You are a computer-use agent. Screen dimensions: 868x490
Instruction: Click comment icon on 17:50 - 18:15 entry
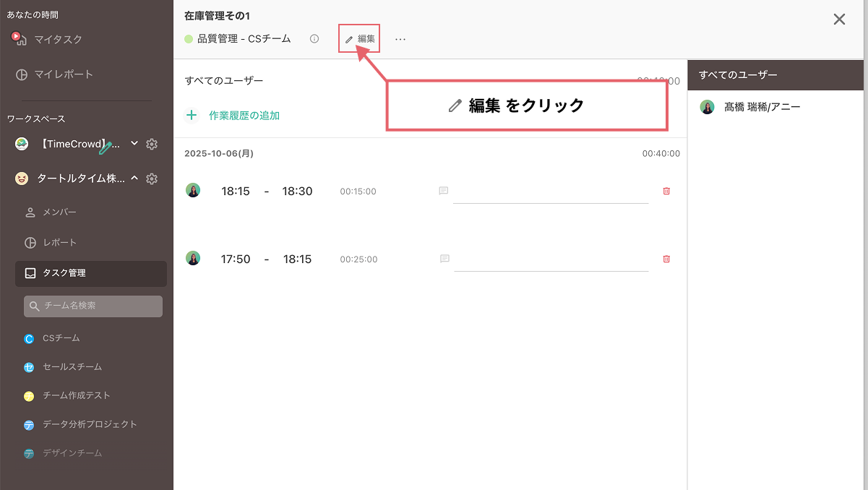tap(444, 259)
